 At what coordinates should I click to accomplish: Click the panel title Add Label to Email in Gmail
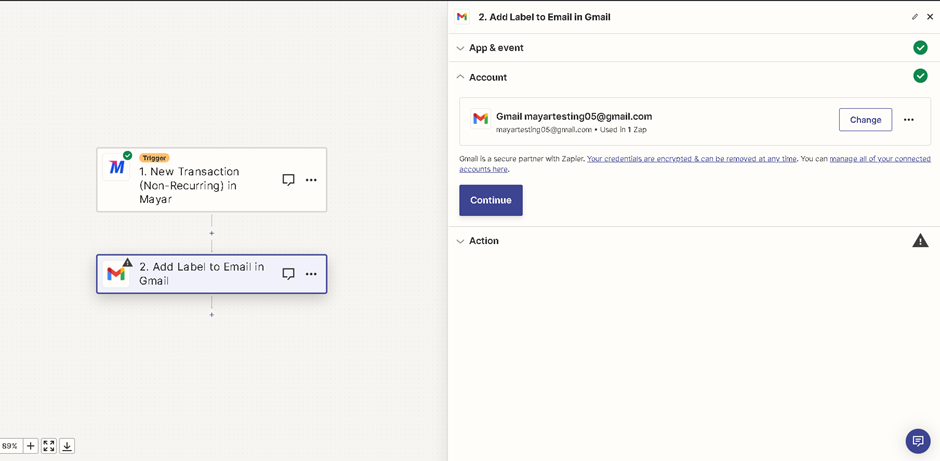point(544,17)
